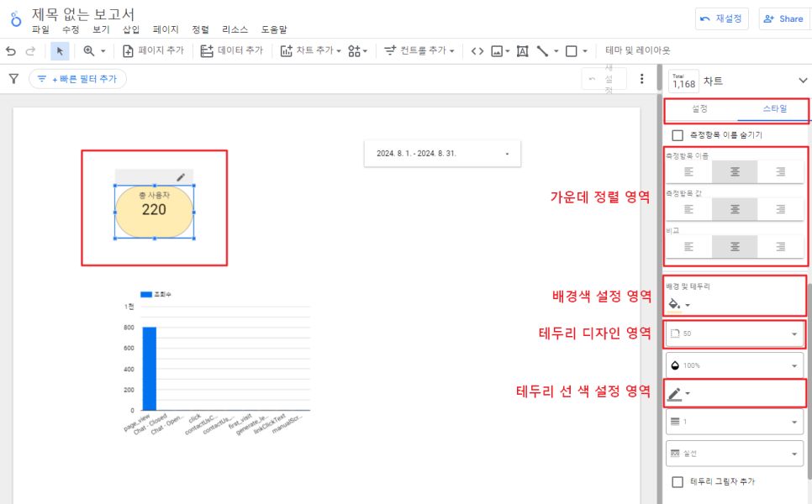Select the 조회수 bar chart
Image resolution: width=812 pixels, height=504 pixels.
pos(215,362)
